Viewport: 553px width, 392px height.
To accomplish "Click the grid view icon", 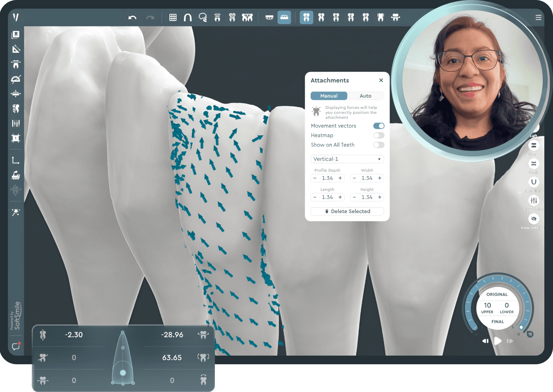I will coord(173,18).
